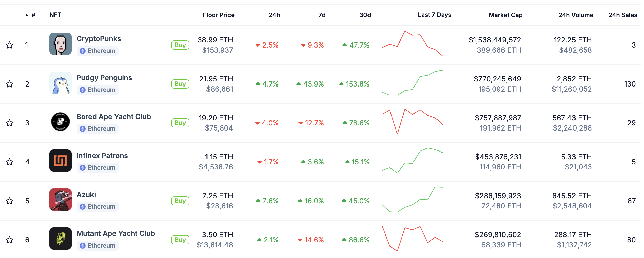Viewport: 644px width, 258px height.
Task: Open the Bored Ape Yacht Club logo
Action: pyautogui.click(x=60, y=122)
